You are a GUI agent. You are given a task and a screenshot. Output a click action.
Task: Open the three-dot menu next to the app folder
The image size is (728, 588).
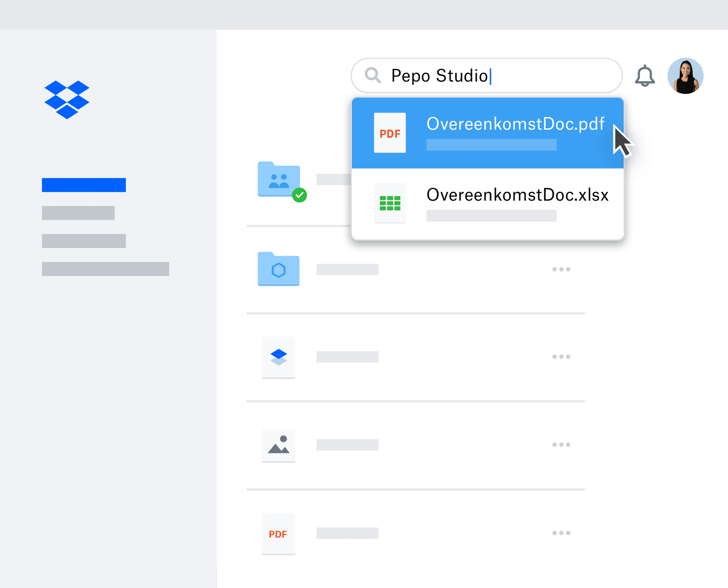(x=562, y=269)
